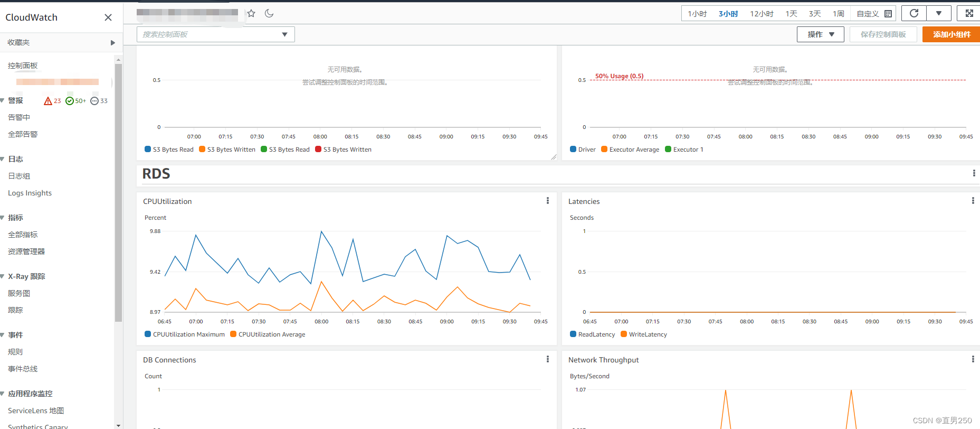Click the sidebar scrollbar down arrow

(x=118, y=425)
